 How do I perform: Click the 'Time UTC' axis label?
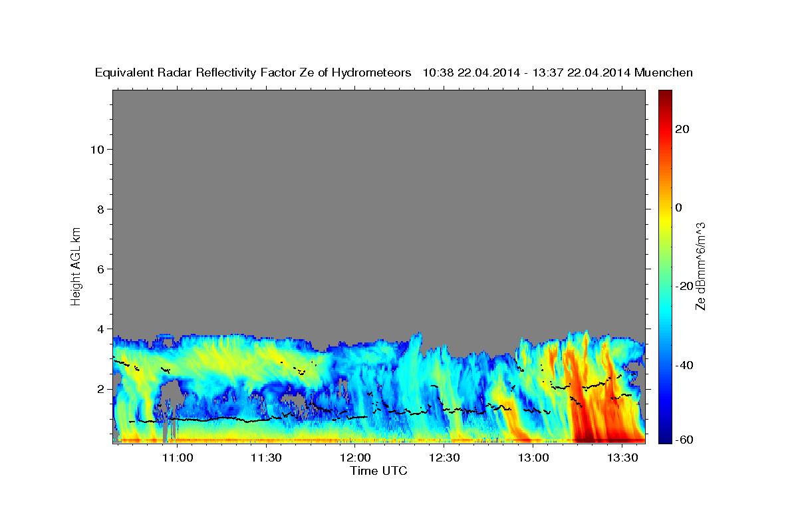[x=378, y=471]
